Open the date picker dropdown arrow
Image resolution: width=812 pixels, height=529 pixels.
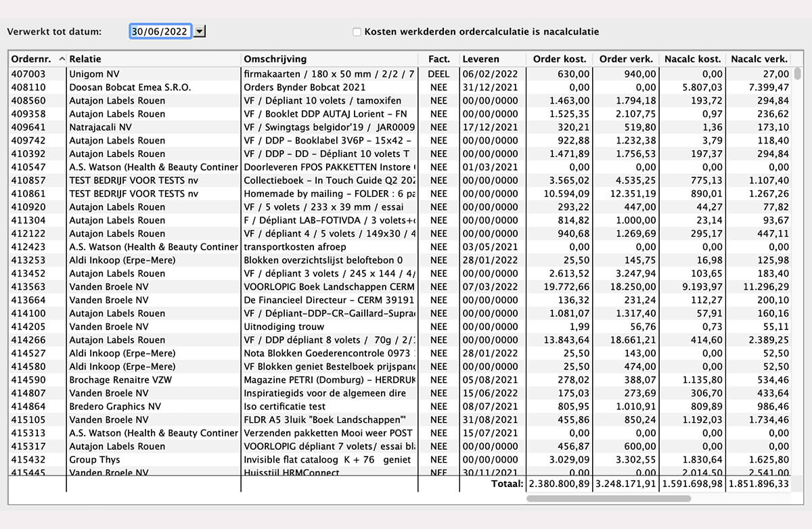point(200,31)
